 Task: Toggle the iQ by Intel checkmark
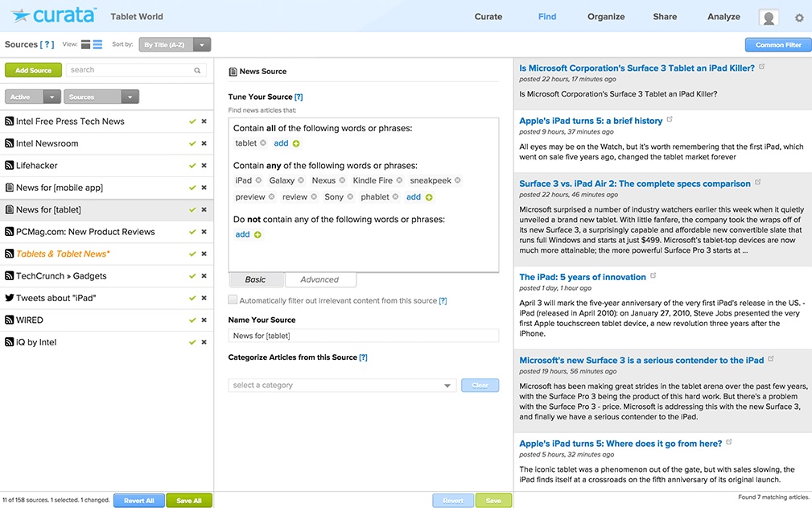[x=192, y=342]
